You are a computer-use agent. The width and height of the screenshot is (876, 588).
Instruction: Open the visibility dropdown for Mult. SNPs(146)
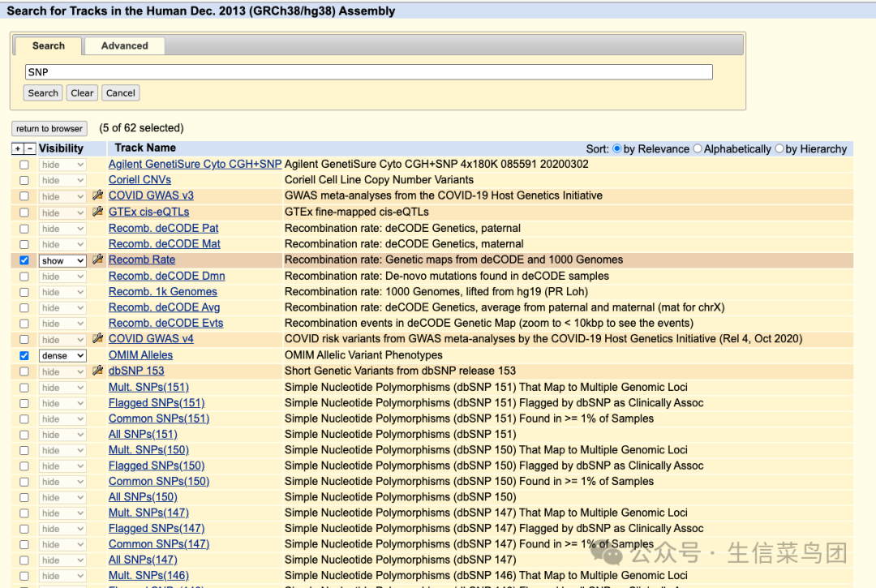[x=62, y=576]
